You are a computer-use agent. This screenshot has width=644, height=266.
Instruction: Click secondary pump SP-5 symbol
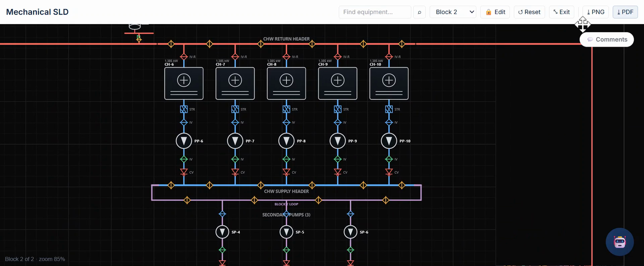pyautogui.click(x=286, y=232)
